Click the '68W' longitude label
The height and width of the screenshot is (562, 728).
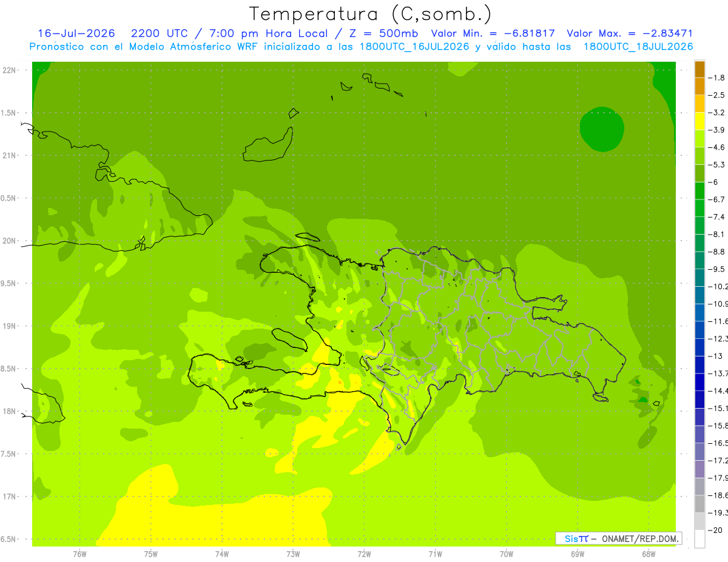pyautogui.click(x=649, y=554)
